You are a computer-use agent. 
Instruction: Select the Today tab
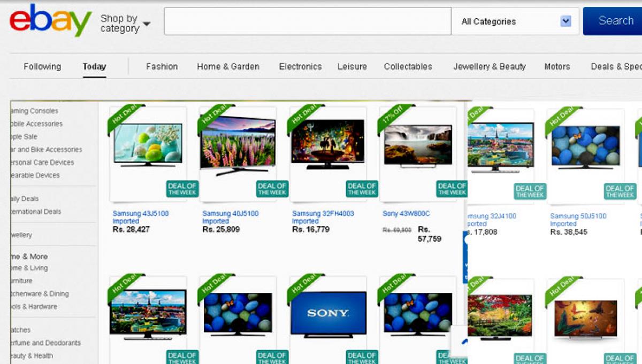tap(94, 67)
